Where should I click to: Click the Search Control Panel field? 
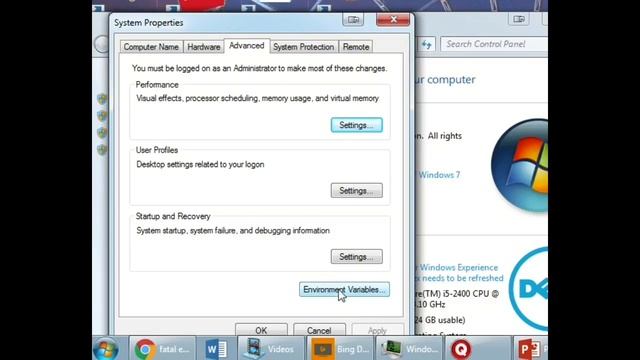(494, 44)
